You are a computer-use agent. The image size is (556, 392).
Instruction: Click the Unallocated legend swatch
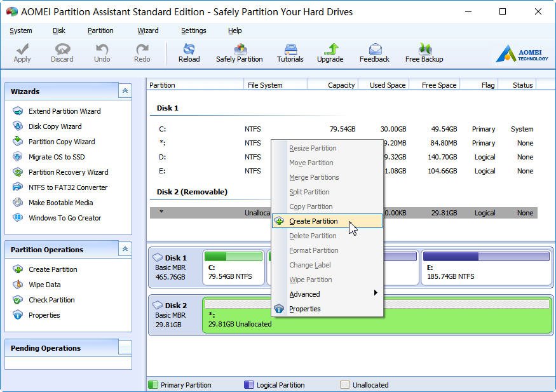tap(344, 385)
